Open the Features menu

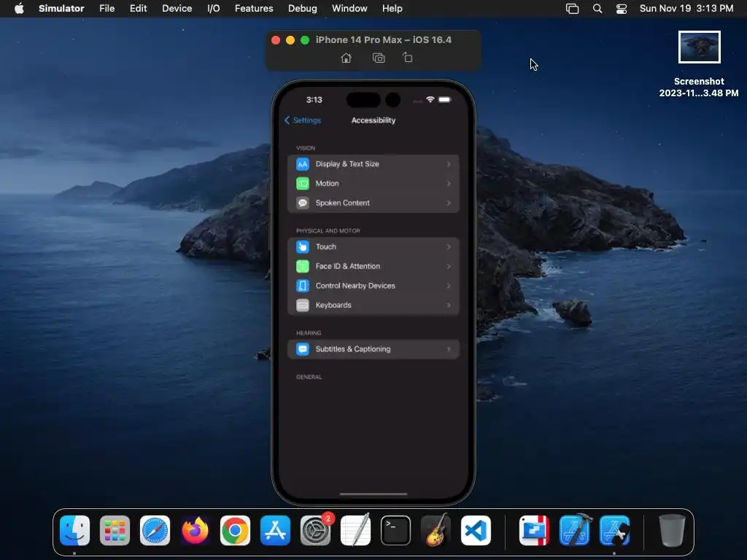point(254,9)
